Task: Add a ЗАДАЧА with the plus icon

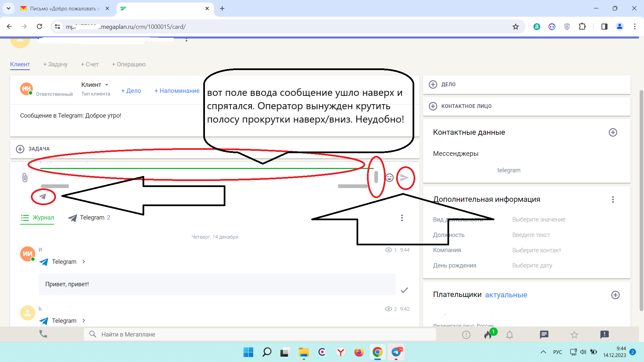Action: pos(20,149)
